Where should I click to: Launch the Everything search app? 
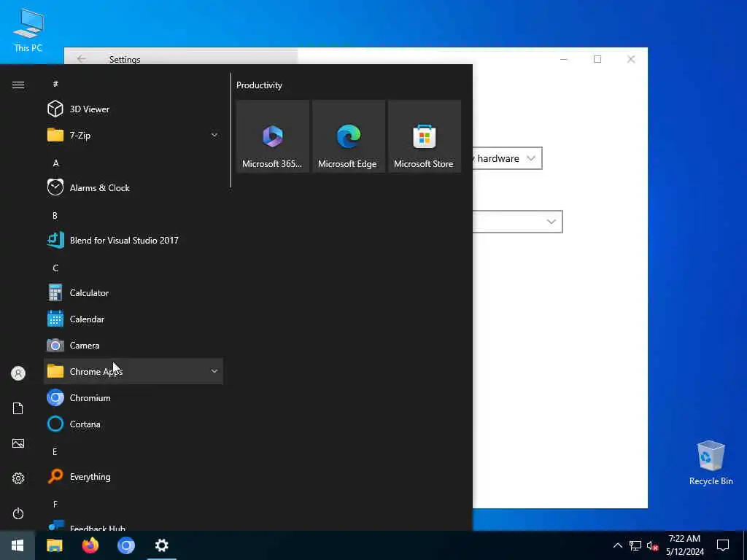(x=133, y=477)
